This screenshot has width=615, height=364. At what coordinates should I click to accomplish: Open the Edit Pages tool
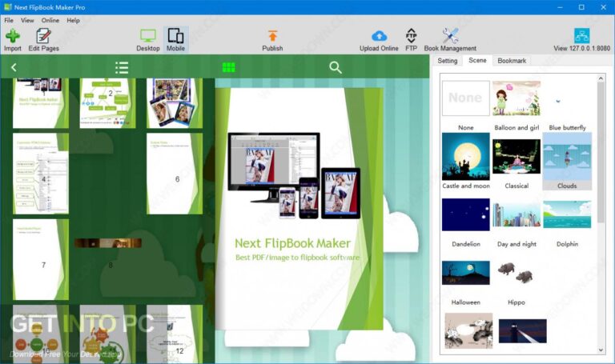coord(43,40)
